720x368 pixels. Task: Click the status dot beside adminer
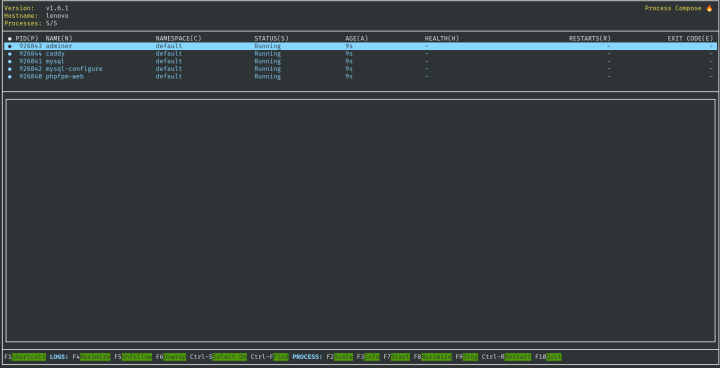10,46
